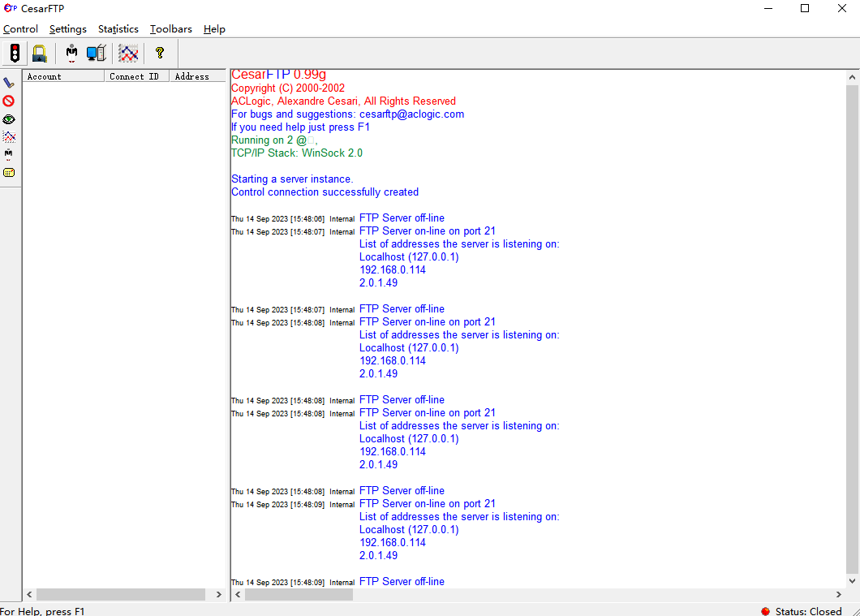Click the log pane's down scroll arrow
The image size is (860, 616).
coord(852,581)
